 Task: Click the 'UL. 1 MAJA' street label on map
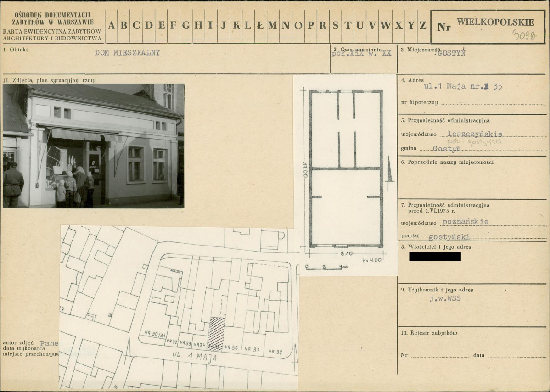(195, 357)
